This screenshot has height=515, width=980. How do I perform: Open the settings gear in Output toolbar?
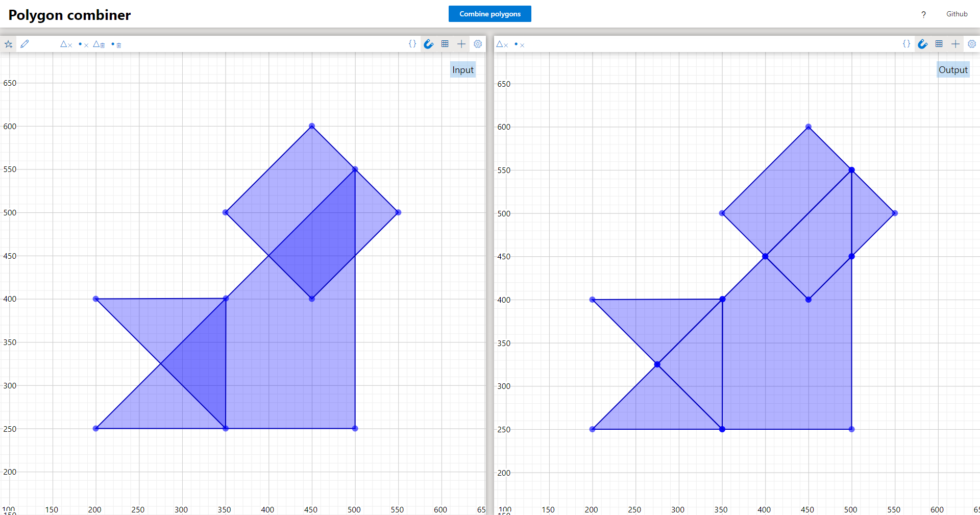pyautogui.click(x=972, y=44)
